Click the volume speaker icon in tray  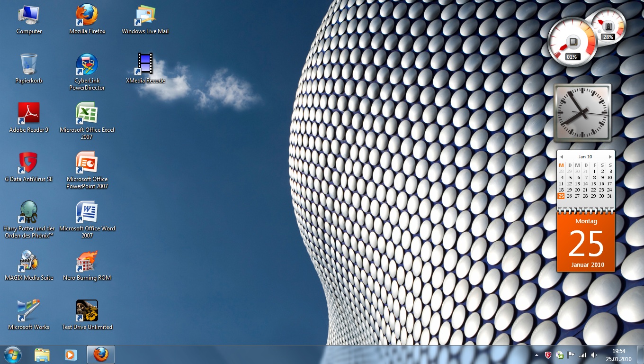click(x=594, y=355)
